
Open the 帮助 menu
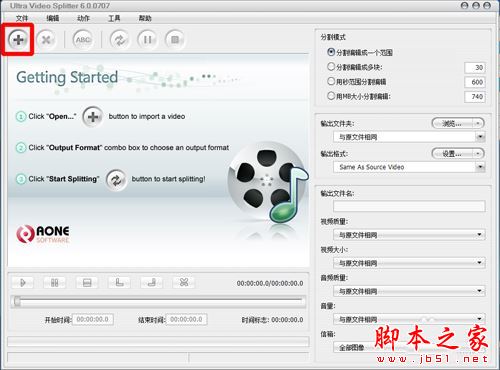[145, 18]
